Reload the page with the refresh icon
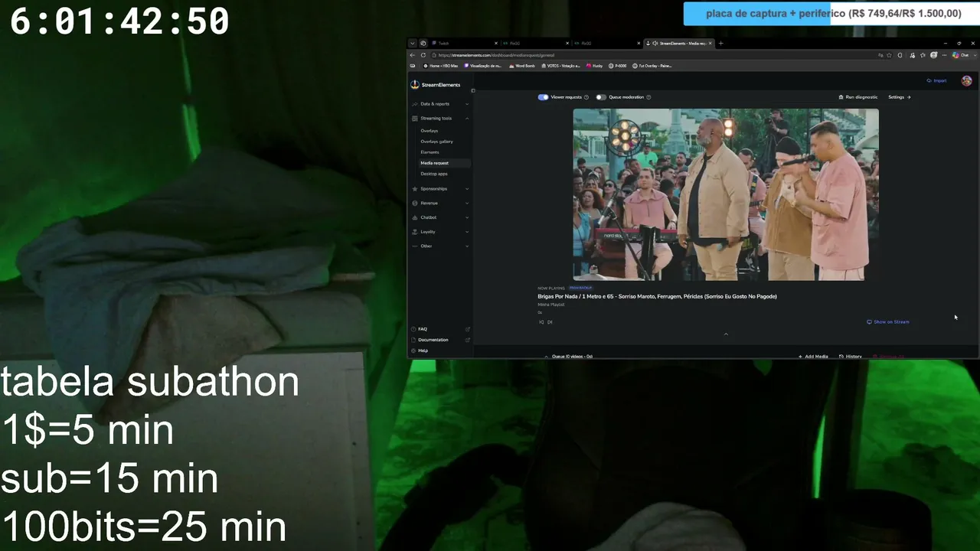 pyautogui.click(x=423, y=55)
